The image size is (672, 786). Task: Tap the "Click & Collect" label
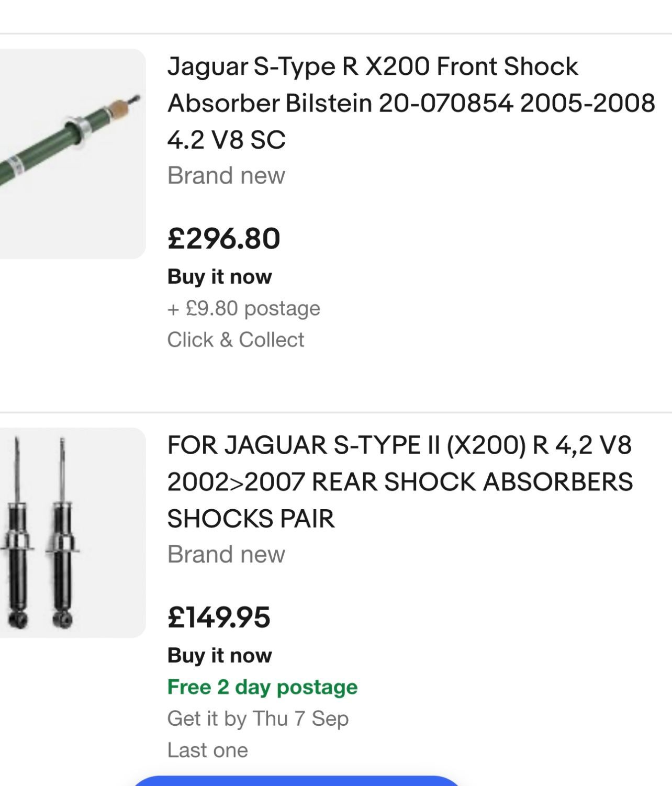[x=236, y=340]
